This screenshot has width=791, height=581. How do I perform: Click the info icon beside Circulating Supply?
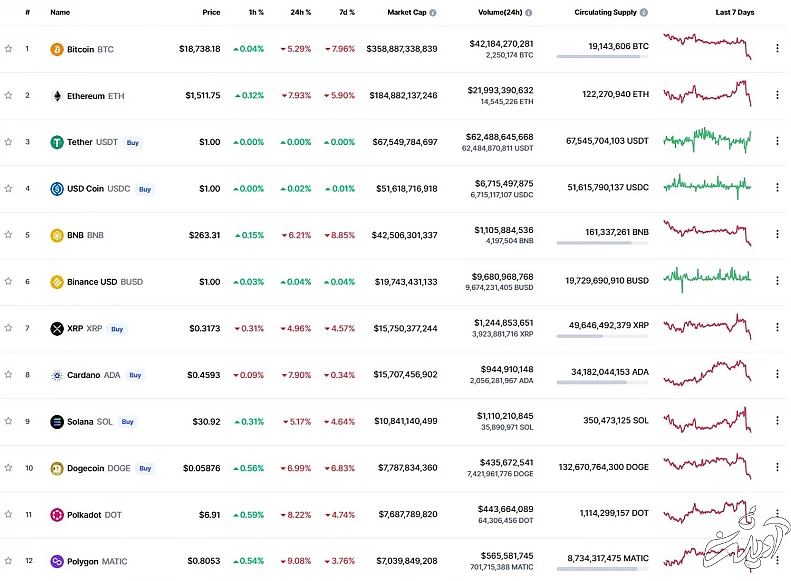pos(644,13)
